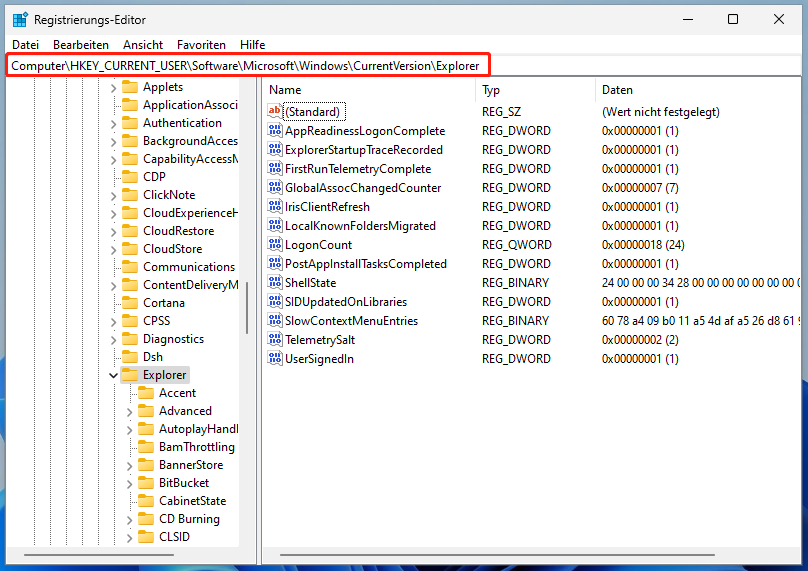Expand the BackgroundAccess key
This screenshot has height=571, width=808.
[113, 142]
